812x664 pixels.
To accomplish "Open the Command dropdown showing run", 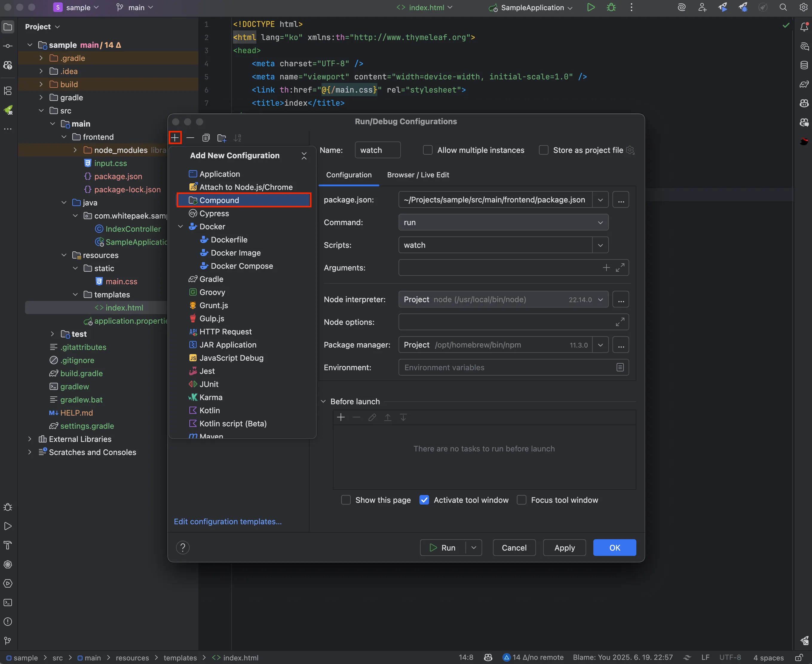I will [x=503, y=222].
